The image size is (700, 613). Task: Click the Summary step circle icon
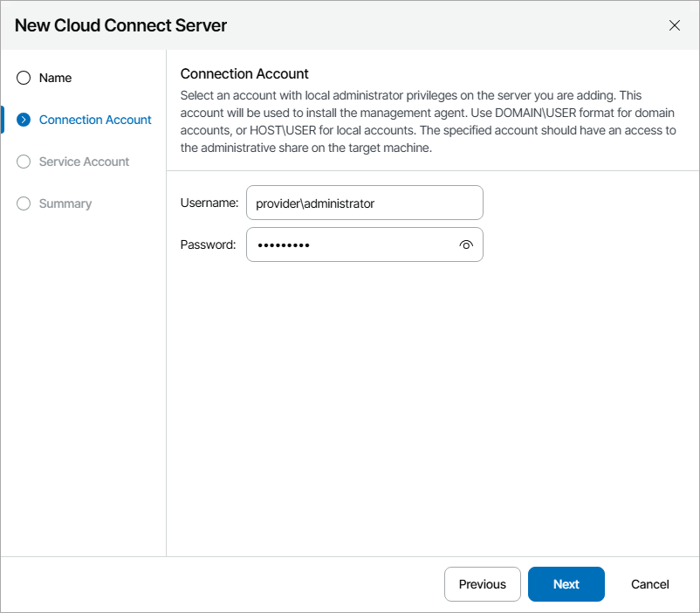coord(23,203)
